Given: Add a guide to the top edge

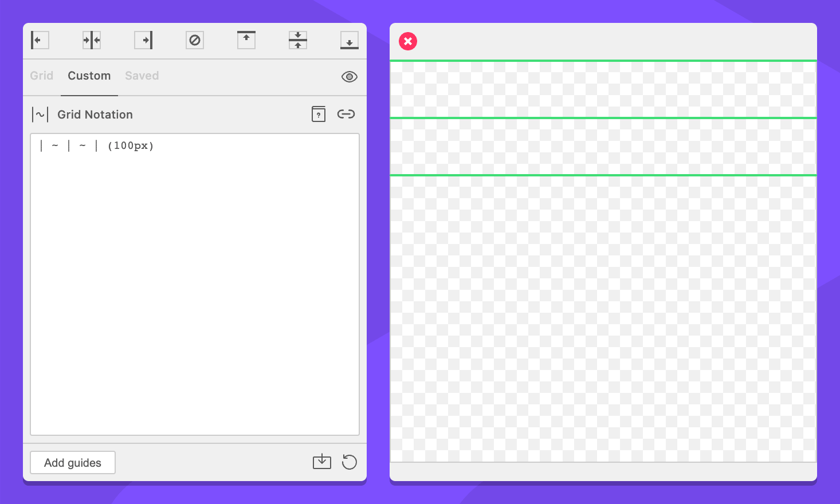Looking at the screenshot, I should point(246,40).
